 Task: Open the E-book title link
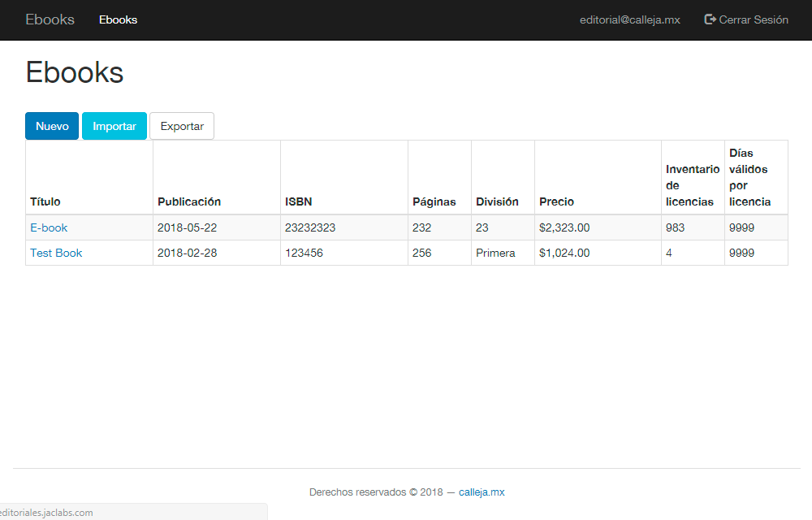tap(49, 227)
